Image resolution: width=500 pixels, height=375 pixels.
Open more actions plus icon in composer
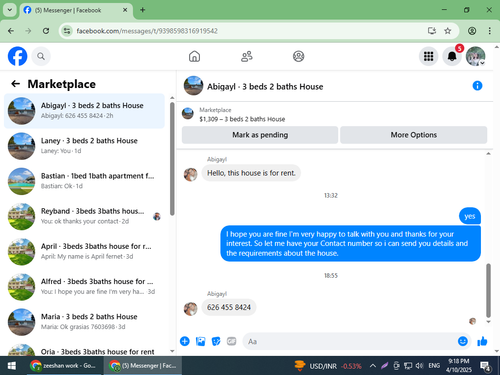185,341
